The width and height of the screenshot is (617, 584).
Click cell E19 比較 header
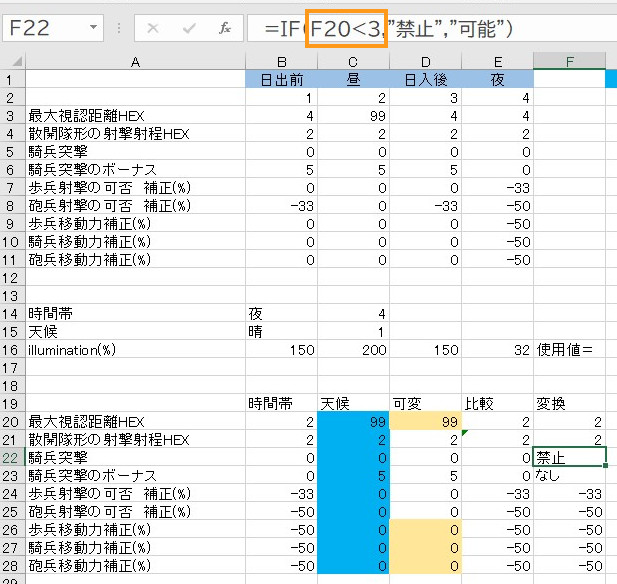(497, 404)
